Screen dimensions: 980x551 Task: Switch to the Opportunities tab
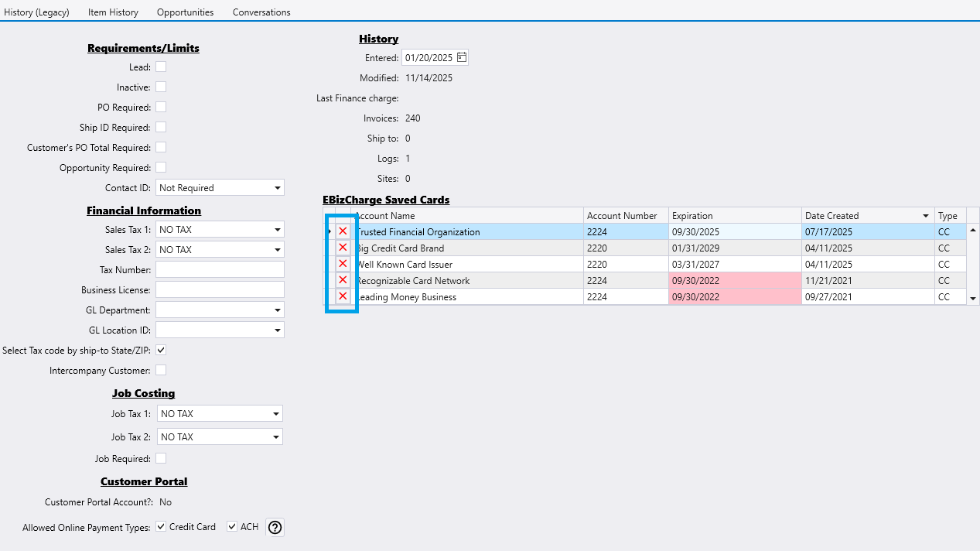coord(185,12)
